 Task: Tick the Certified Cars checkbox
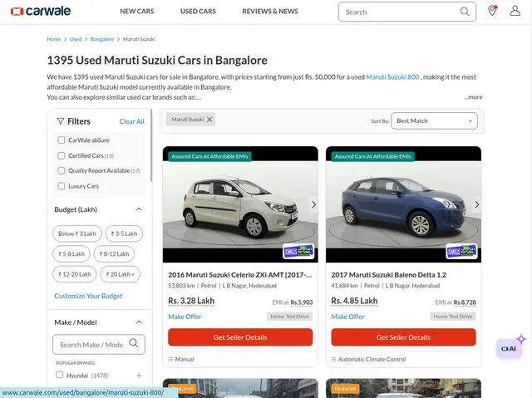pos(62,155)
